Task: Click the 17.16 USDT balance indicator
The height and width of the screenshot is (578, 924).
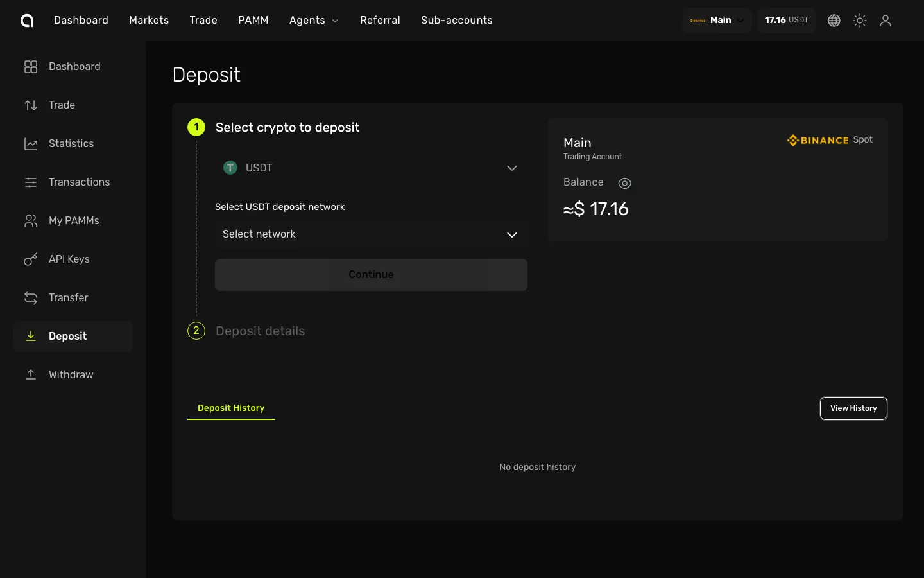Action: tap(786, 21)
